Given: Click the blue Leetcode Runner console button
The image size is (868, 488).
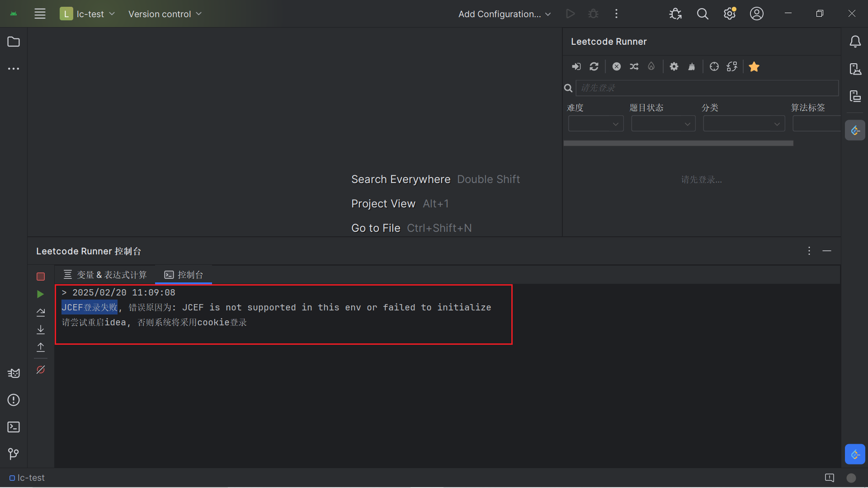Looking at the screenshot, I should coord(855,454).
